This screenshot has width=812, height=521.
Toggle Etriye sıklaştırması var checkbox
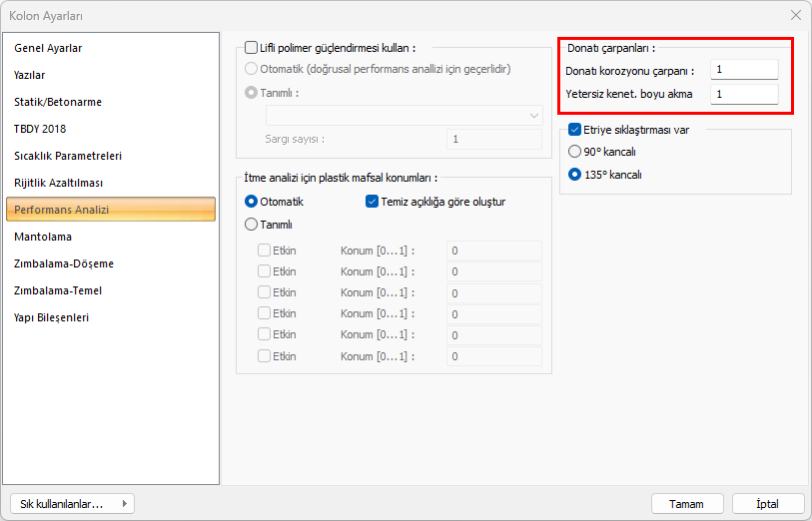point(574,130)
